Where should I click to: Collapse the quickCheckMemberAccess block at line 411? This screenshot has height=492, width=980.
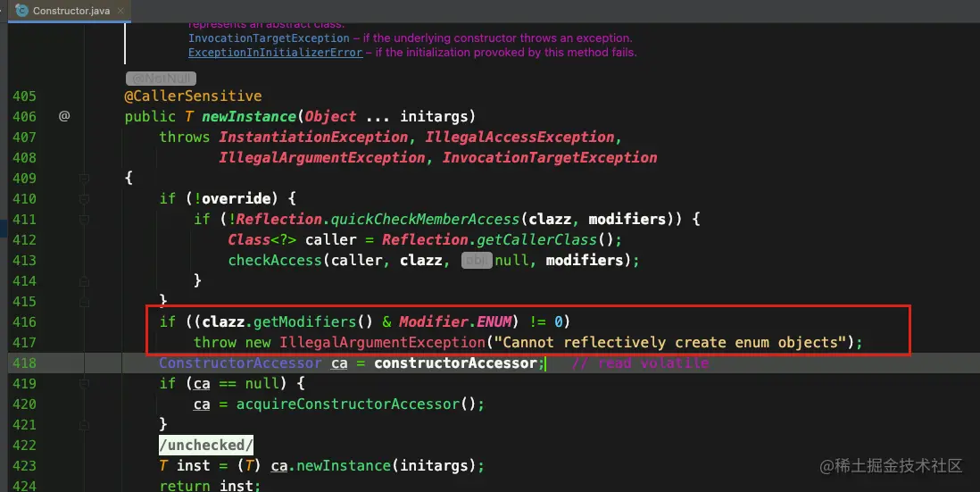click(84, 220)
